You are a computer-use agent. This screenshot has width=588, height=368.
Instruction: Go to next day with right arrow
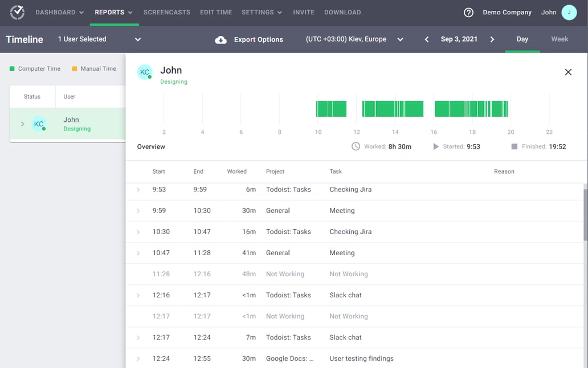tap(492, 39)
